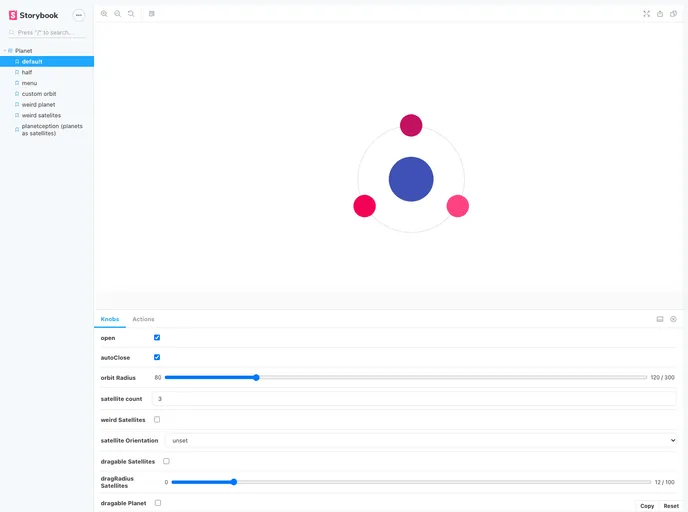Enable the dragable Planet checkbox

(158, 503)
